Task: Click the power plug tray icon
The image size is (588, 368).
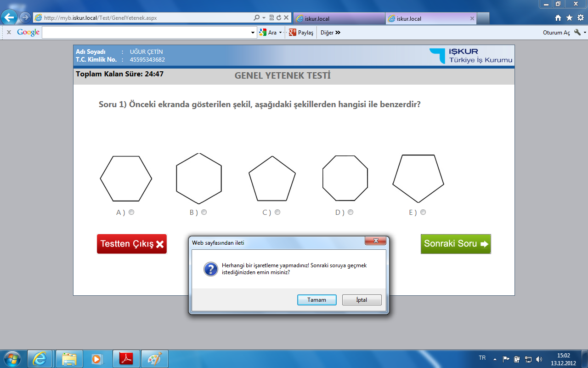Action: [517, 359]
